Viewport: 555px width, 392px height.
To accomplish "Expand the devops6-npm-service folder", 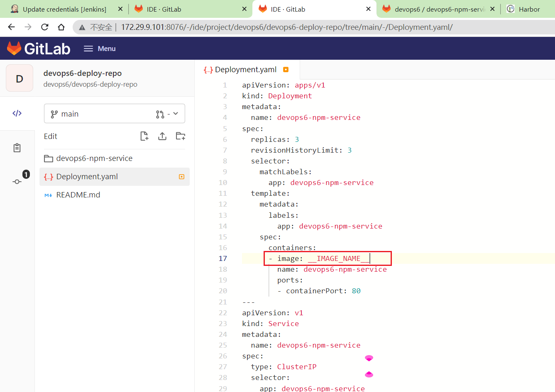I will coord(115,158).
